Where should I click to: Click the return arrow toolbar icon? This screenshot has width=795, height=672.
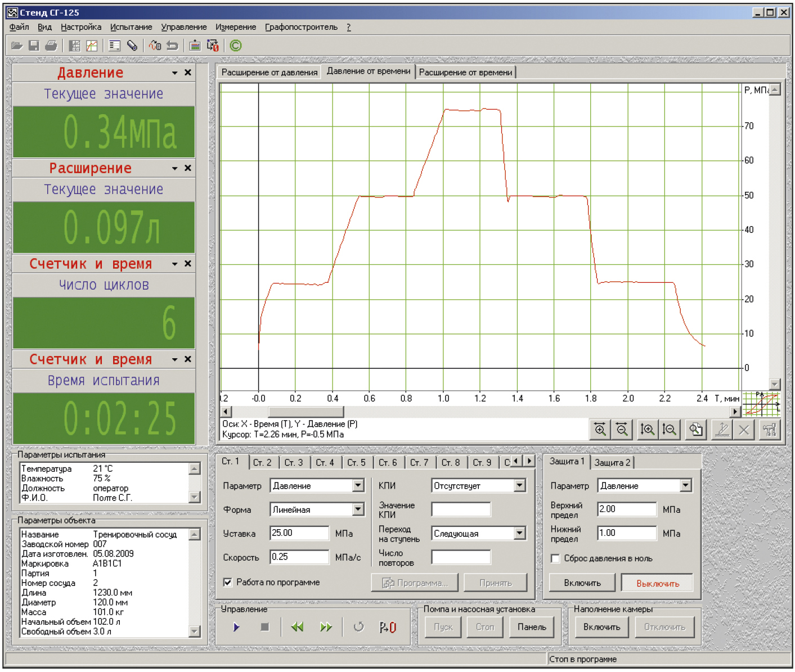(x=173, y=46)
